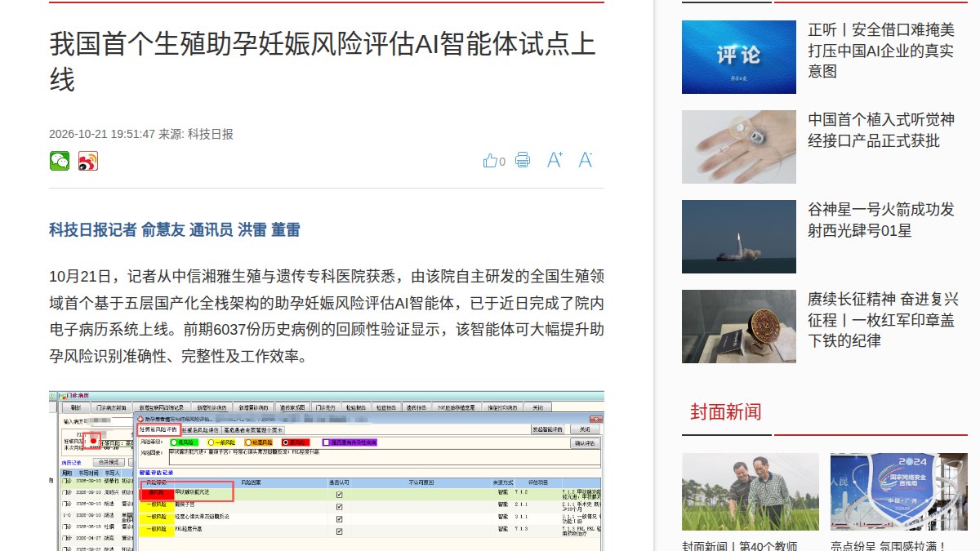Open the link 正听丨安全借口难掩美打压中国AI企业的真实意图
Screen dimensions: 980x551
click(881, 51)
